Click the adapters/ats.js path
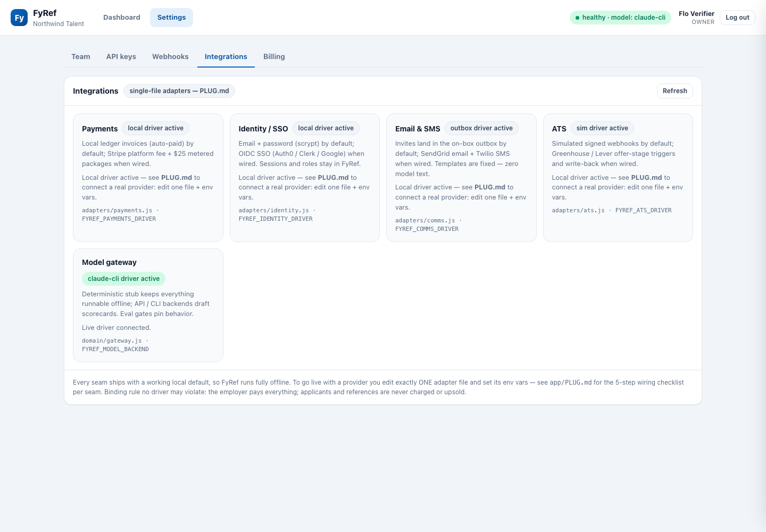The width and height of the screenshot is (766, 532). click(x=578, y=211)
